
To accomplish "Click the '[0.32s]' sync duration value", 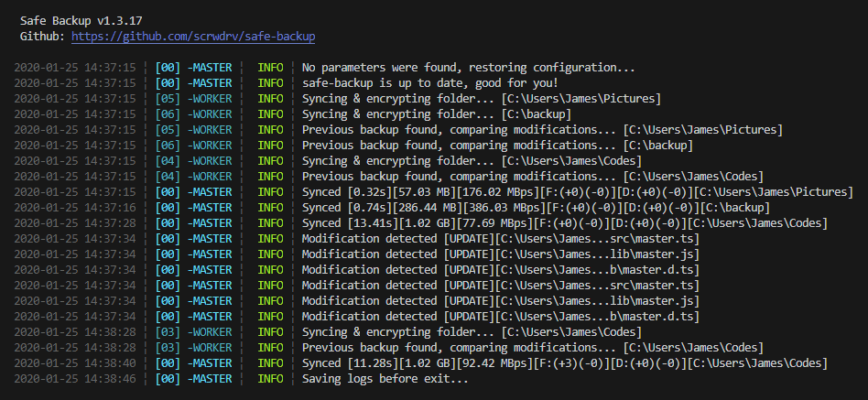I will point(370,192).
